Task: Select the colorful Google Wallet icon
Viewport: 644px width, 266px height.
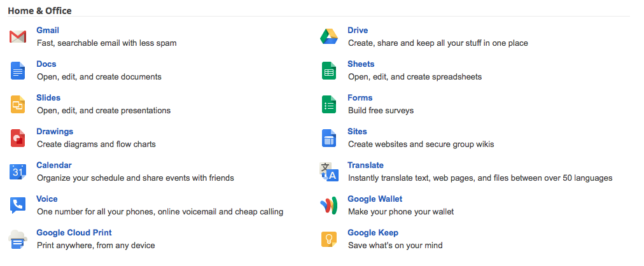Action: coord(329,206)
